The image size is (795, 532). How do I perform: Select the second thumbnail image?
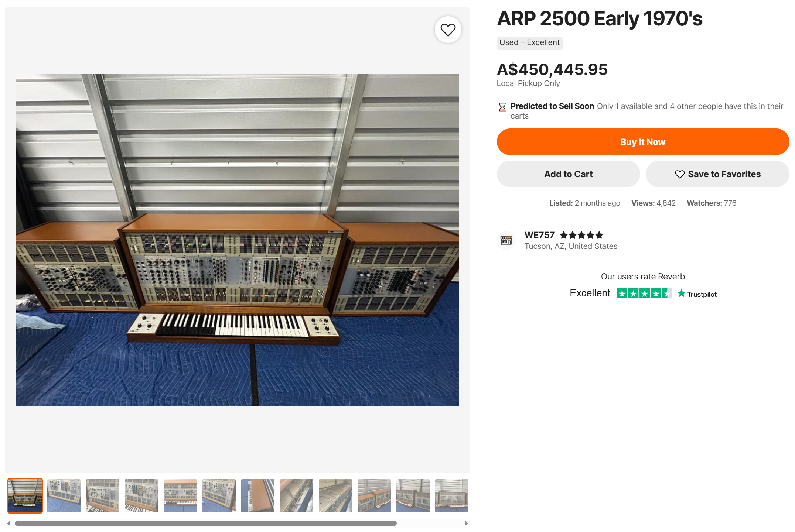coord(64,495)
